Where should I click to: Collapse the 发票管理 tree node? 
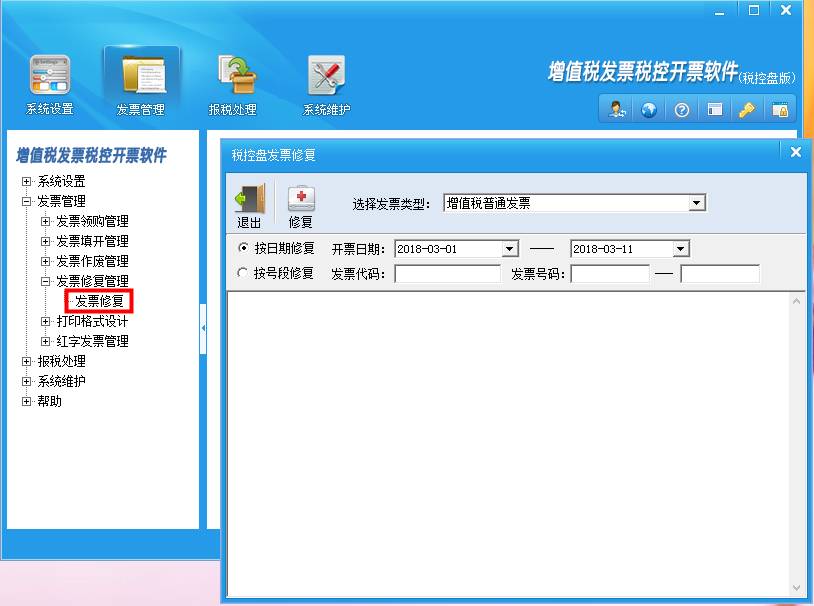(x=26, y=201)
